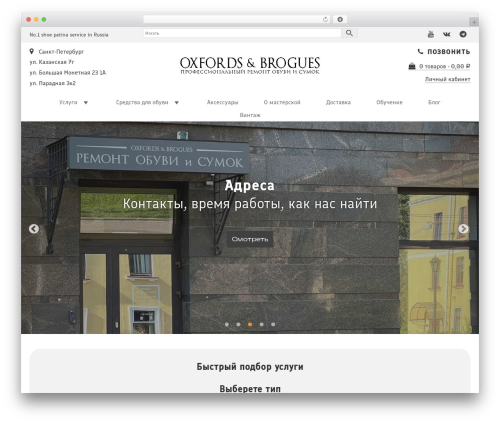
Task: Open address ул. Парадная 3к2
Action: [x=53, y=83]
